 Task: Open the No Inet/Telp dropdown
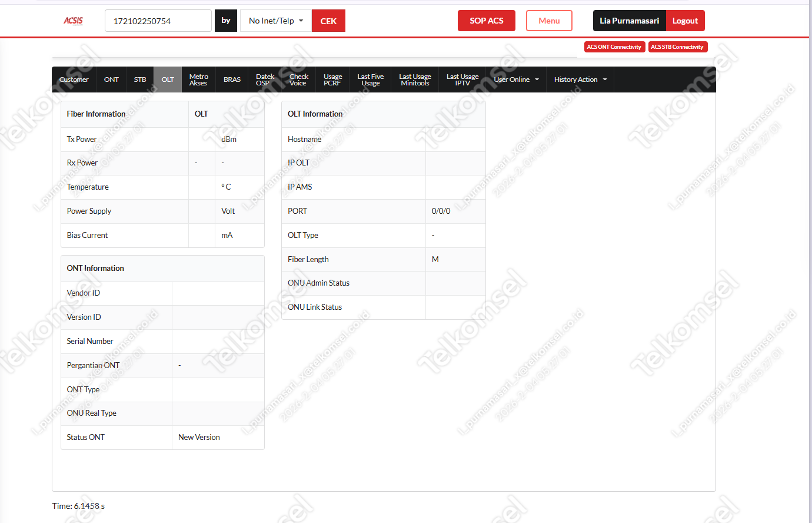[276, 21]
